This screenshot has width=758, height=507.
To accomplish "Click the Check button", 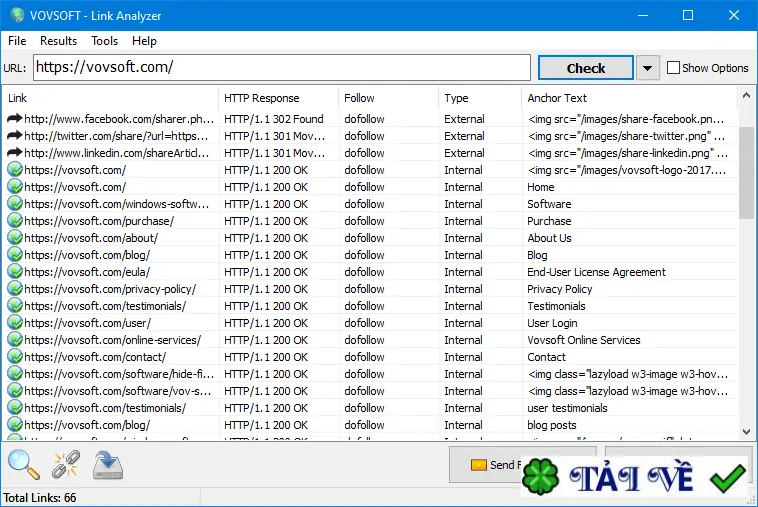I will (x=585, y=68).
